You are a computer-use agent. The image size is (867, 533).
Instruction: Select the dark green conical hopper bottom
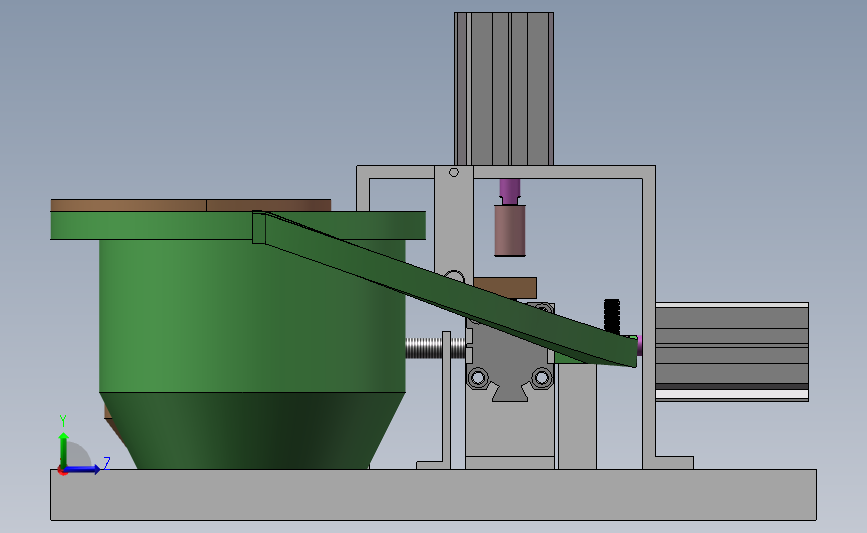(252, 431)
